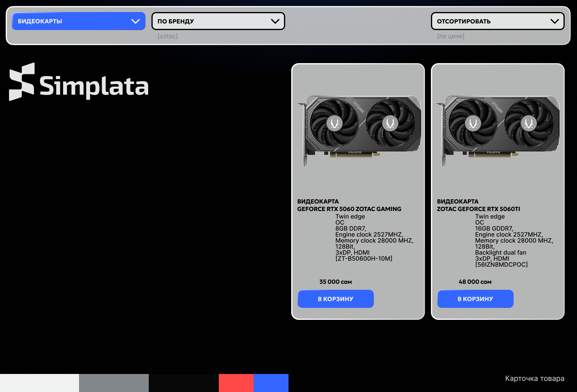577x392 pixels.
Task: Click the [zotac] selected brand label
Action: point(168,36)
